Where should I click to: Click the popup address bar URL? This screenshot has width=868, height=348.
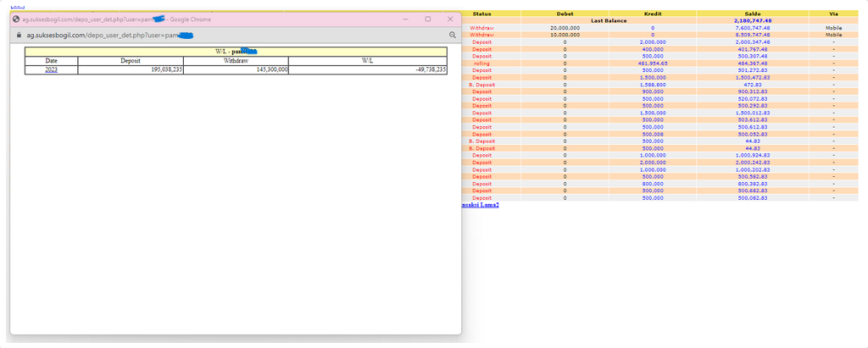[x=109, y=35]
